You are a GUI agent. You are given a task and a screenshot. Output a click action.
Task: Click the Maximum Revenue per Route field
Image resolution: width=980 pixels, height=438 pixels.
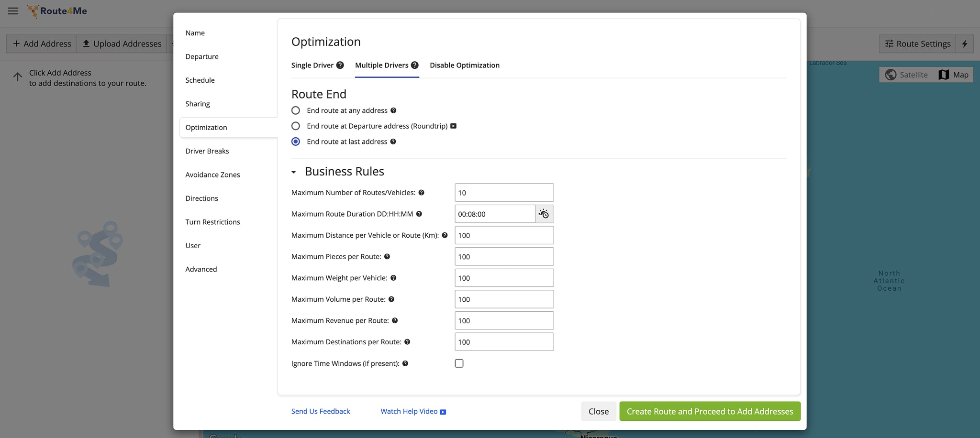click(x=504, y=320)
